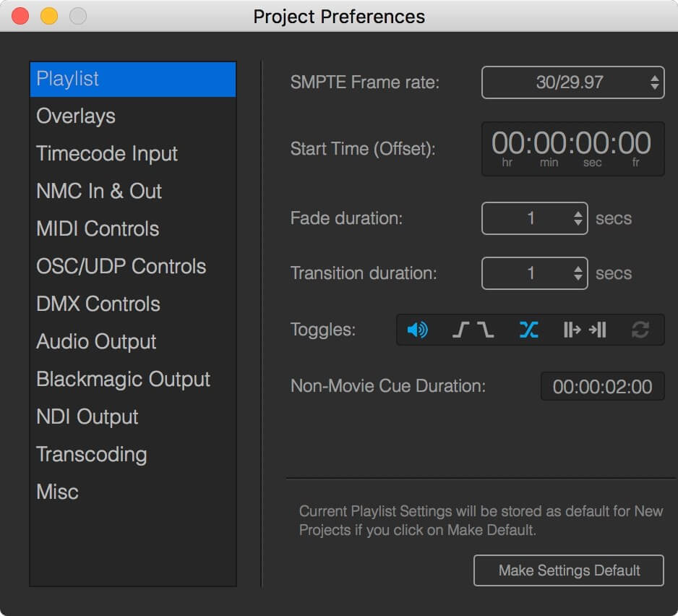
Task: Toggle the shuffle crossed-arrows icon
Action: click(x=528, y=330)
